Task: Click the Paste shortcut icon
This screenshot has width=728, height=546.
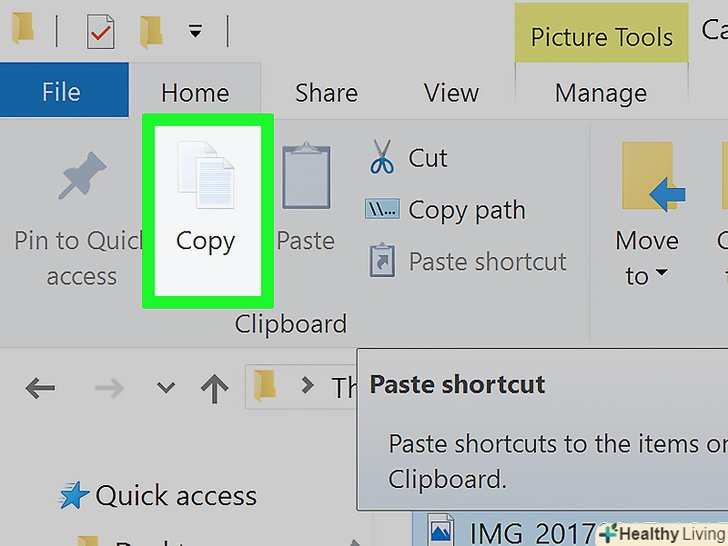Action: click(x=382, y=261)
